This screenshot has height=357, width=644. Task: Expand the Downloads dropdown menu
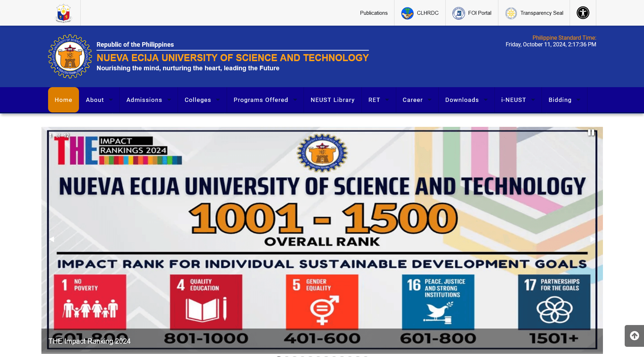click(467, 100)
